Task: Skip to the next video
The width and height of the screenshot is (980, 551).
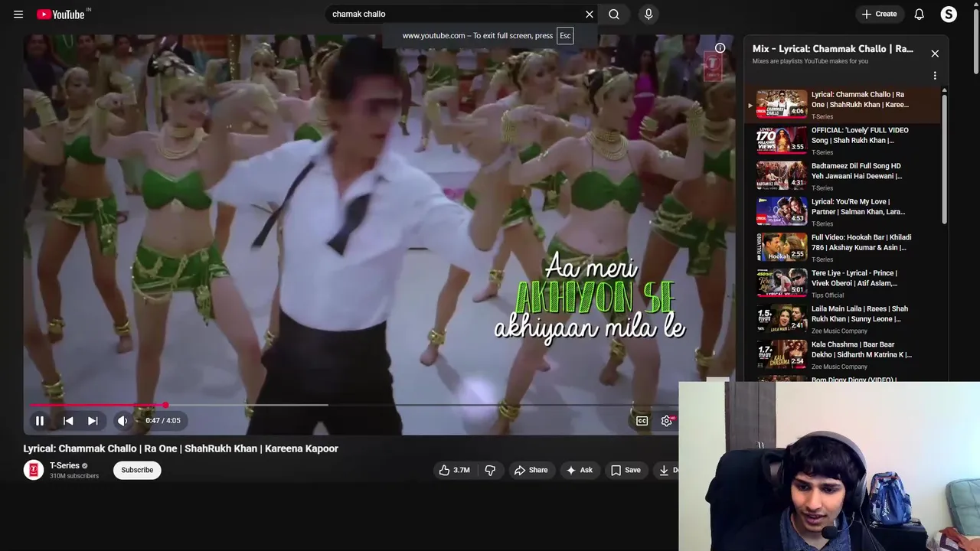Action: 93,420
